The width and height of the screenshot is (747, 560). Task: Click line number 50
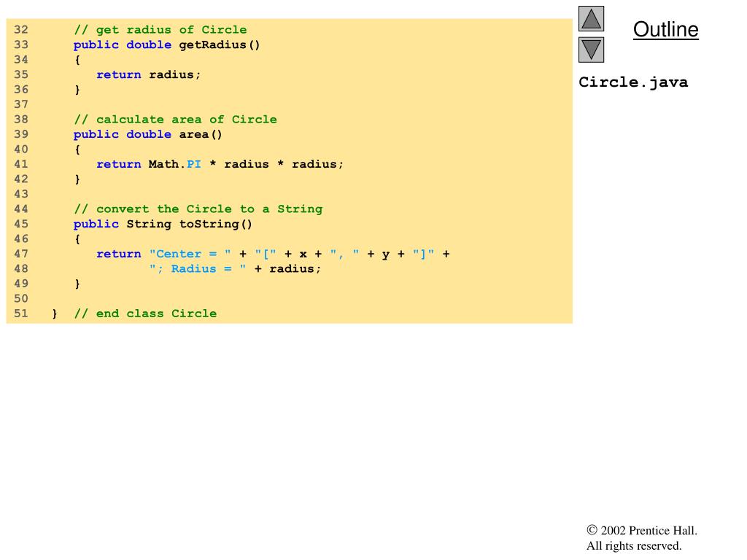[21, 298]
